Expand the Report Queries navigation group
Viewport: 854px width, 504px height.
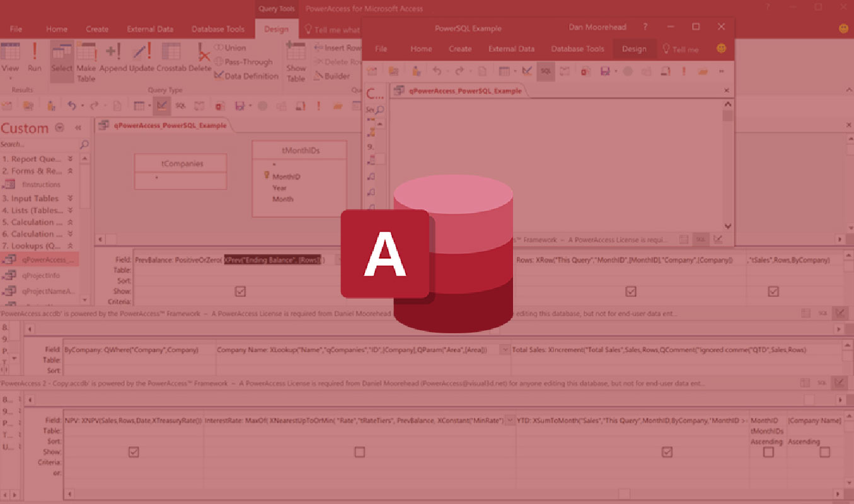tap(70, 159)
